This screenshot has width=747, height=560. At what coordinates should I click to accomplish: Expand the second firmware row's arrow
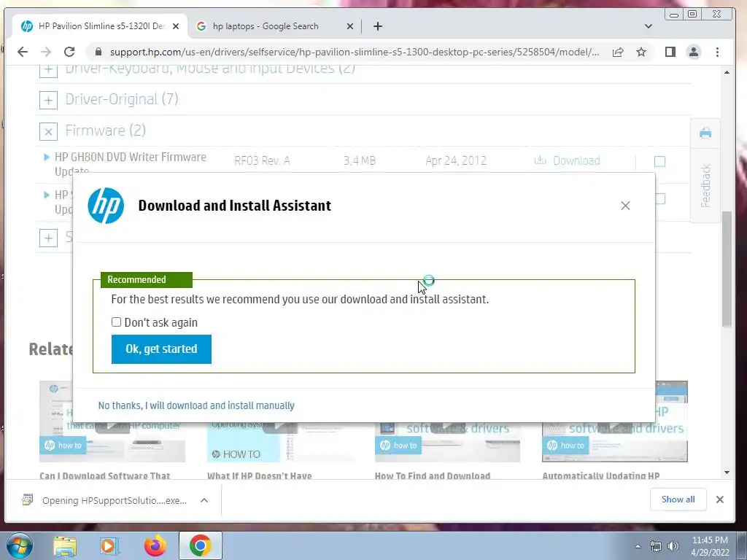pyautogui.click(x=46, y=195)
